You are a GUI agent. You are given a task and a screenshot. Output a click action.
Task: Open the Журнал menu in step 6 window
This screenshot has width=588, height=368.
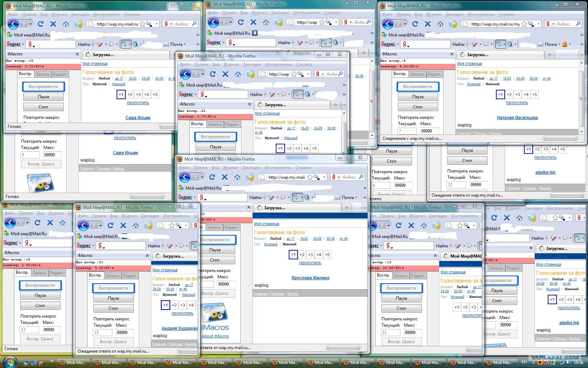[x=433, y=14]
